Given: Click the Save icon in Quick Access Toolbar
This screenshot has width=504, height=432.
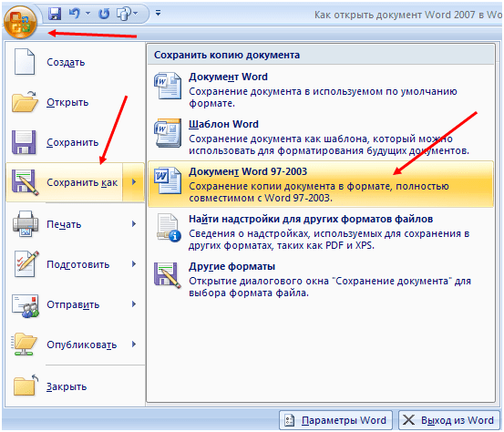Looking at the screenshot, I should tap(55, 14).
